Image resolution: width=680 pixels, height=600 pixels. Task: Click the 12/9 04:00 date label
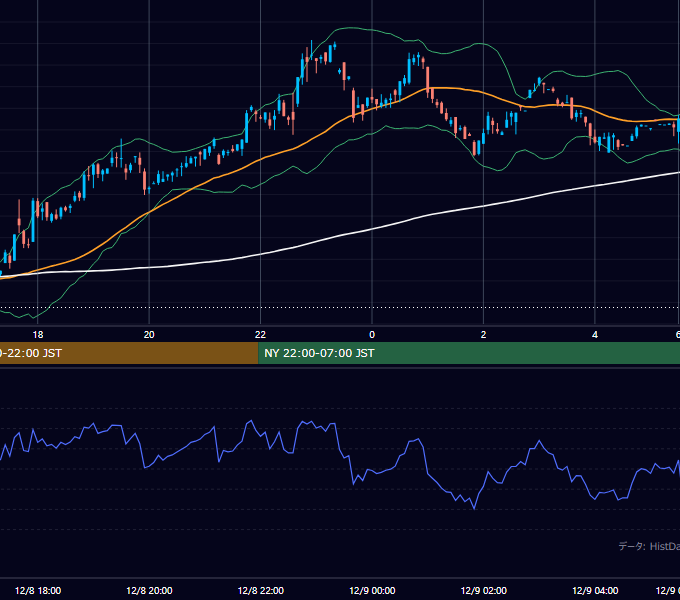(595, 591)
